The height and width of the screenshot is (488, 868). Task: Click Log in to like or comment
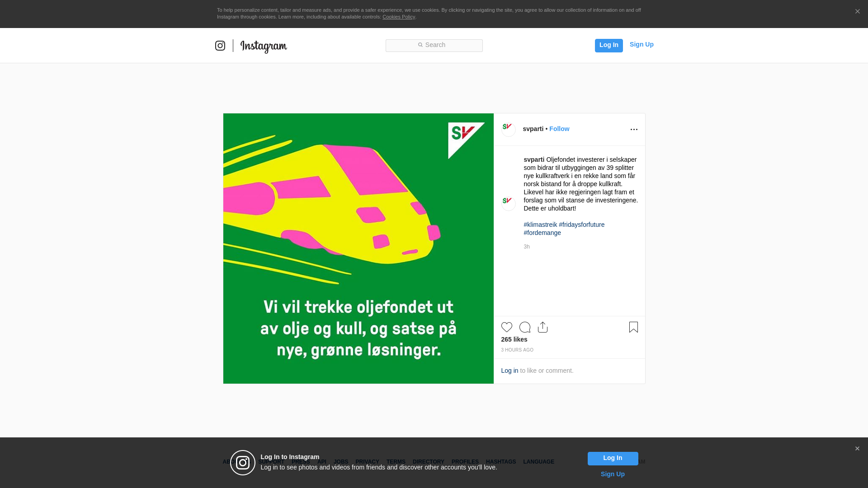point(509,371)
